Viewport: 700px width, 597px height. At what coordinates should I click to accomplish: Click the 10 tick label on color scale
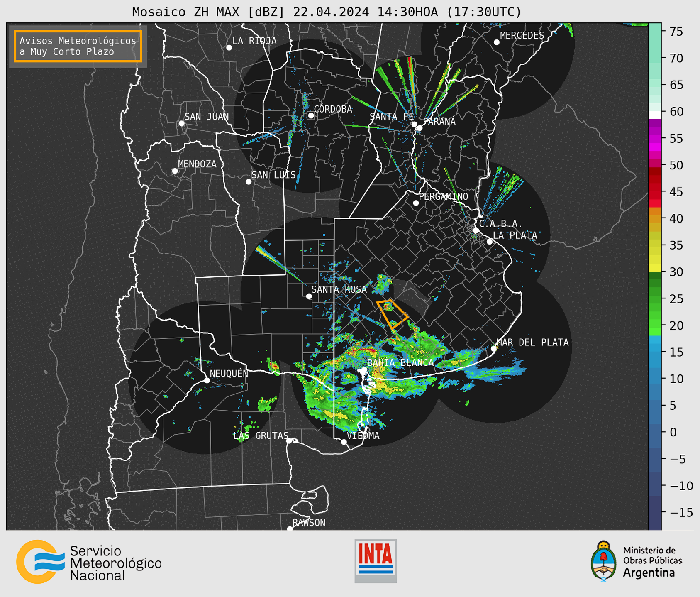[676, 379]
